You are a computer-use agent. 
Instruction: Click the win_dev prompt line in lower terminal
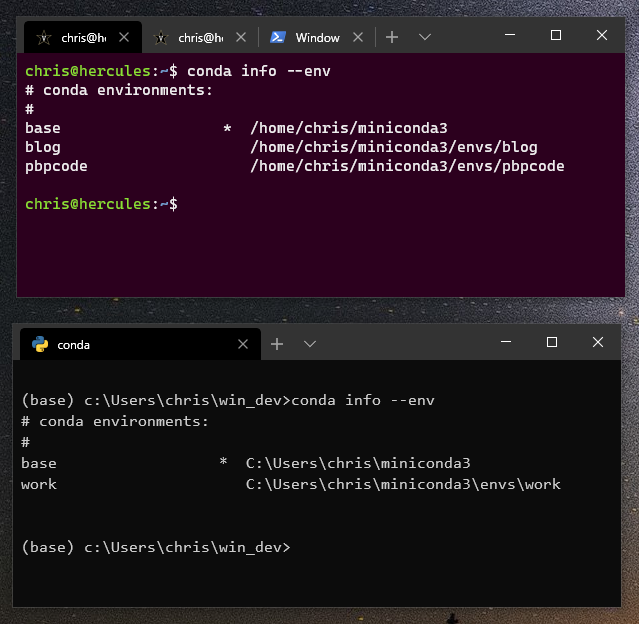click(x=156, y=547)
